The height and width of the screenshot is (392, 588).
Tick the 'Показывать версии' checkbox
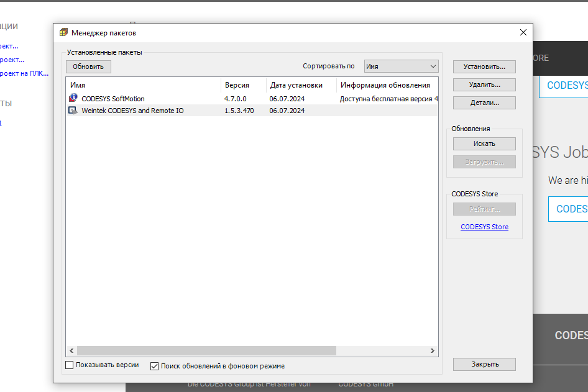[70, 365]
